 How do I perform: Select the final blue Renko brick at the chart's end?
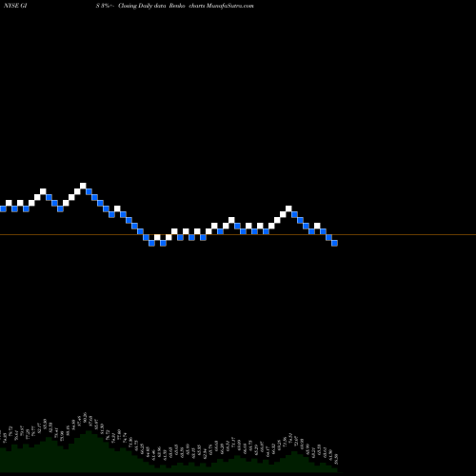334,243
